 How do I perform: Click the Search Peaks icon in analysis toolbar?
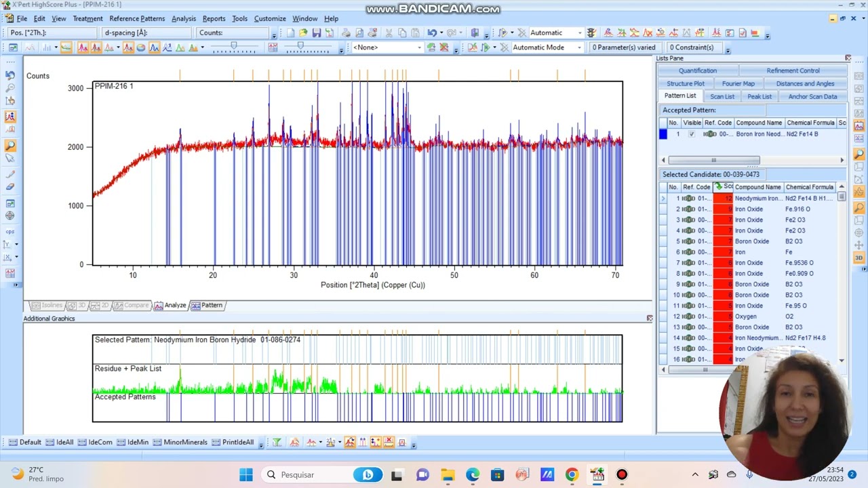[x=608, y=33]
